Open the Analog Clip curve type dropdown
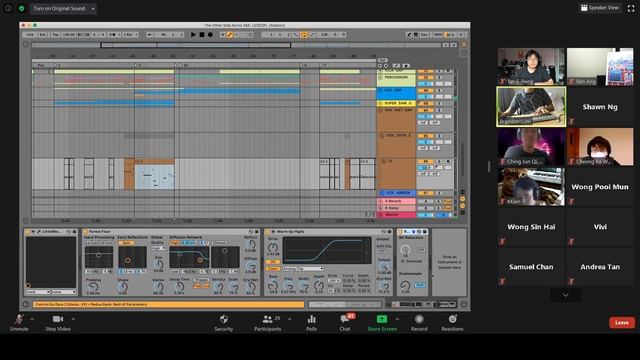The height and width of the screenshot is (360, 640). point(303,269)
